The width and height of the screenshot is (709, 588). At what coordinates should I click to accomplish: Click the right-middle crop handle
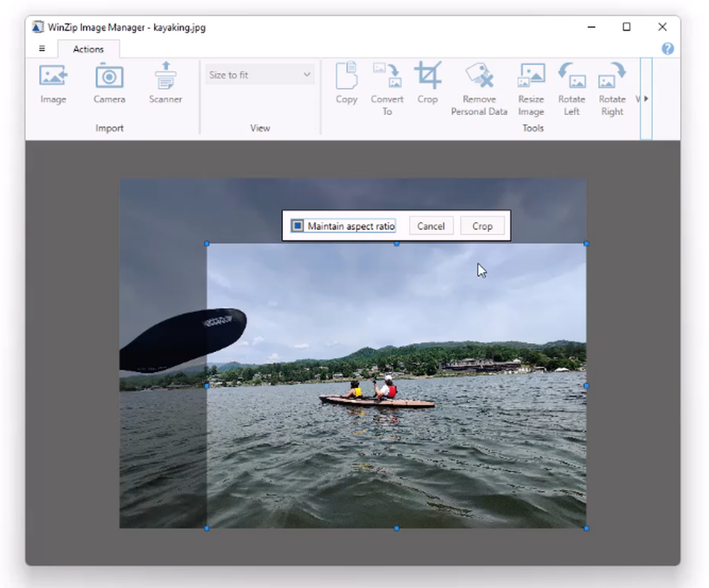pyautogui.click(x=586, y=386)
